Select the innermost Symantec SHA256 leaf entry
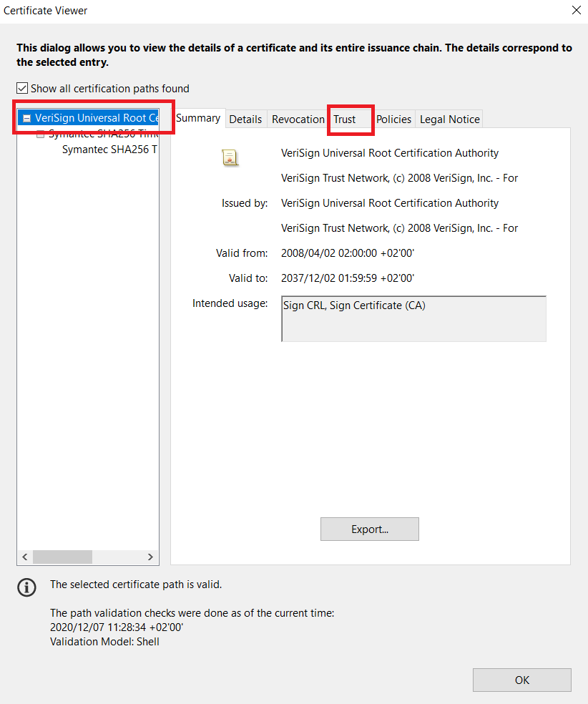This screenshot has height=704, width=588. 109,150
